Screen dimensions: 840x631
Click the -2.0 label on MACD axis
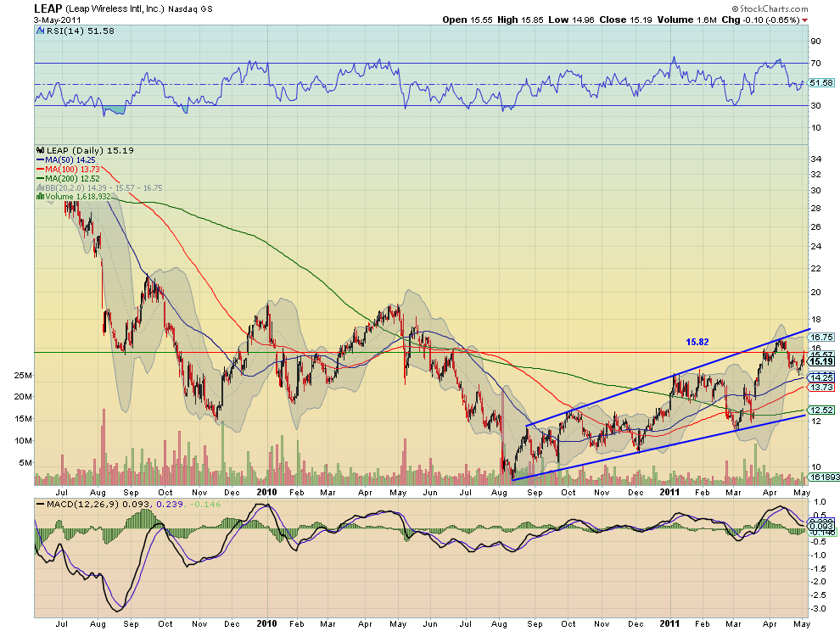tap(819, 582)
